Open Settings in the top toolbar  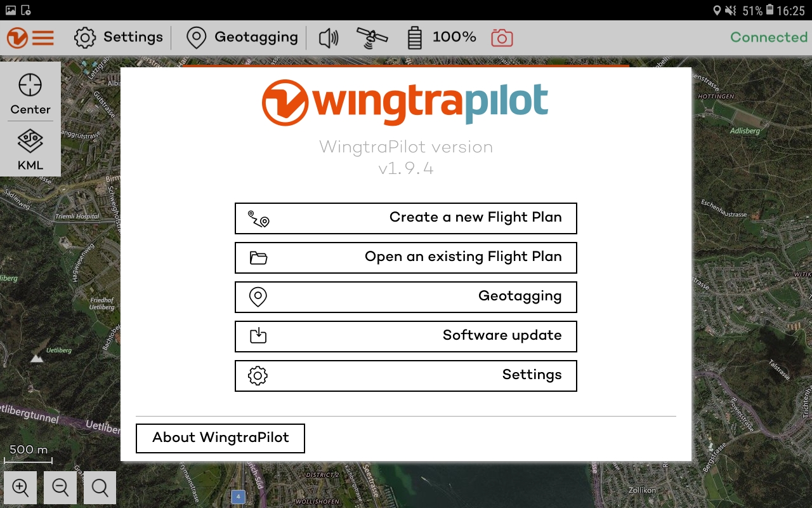pos(119,37)
